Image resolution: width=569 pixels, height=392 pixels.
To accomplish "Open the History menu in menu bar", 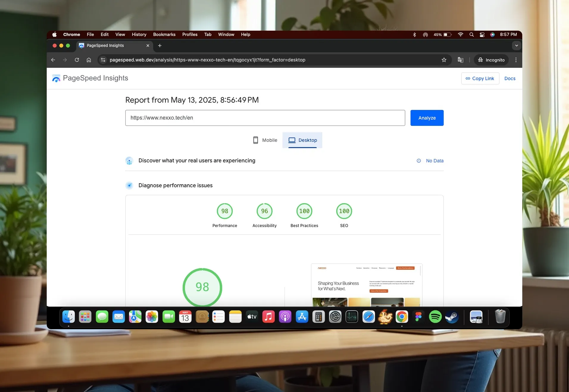I will click(139, 35).
